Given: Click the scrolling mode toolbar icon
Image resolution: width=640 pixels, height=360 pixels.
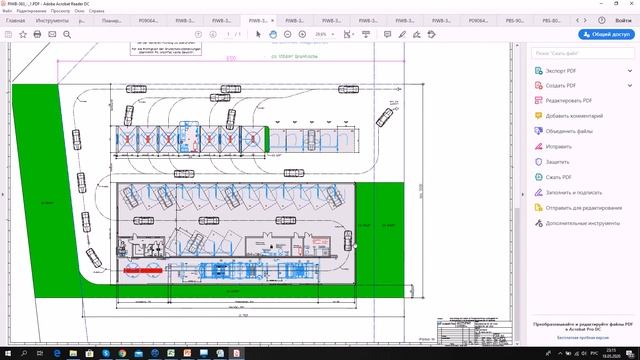Looking at the screenshot, I should coord(366,34).
